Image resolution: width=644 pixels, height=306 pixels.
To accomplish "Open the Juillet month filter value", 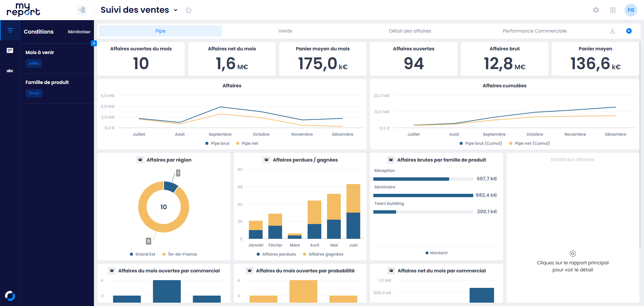I will 34,63.
